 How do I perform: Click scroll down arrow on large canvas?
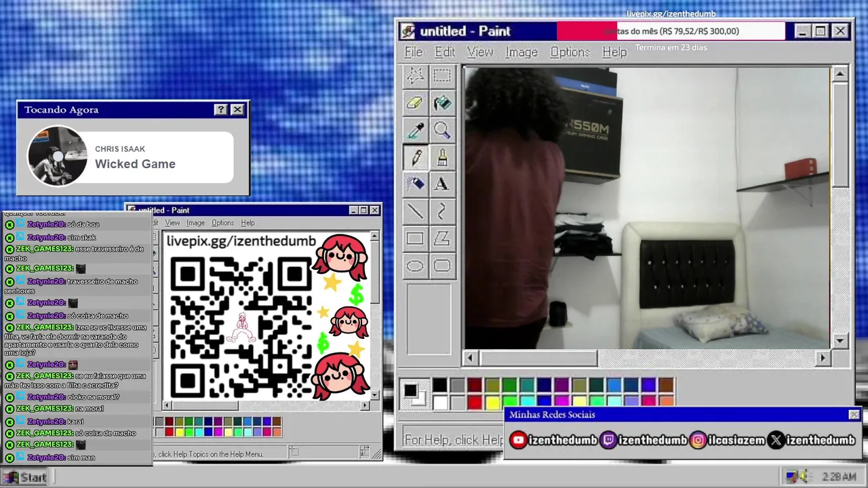pos(840,341)
